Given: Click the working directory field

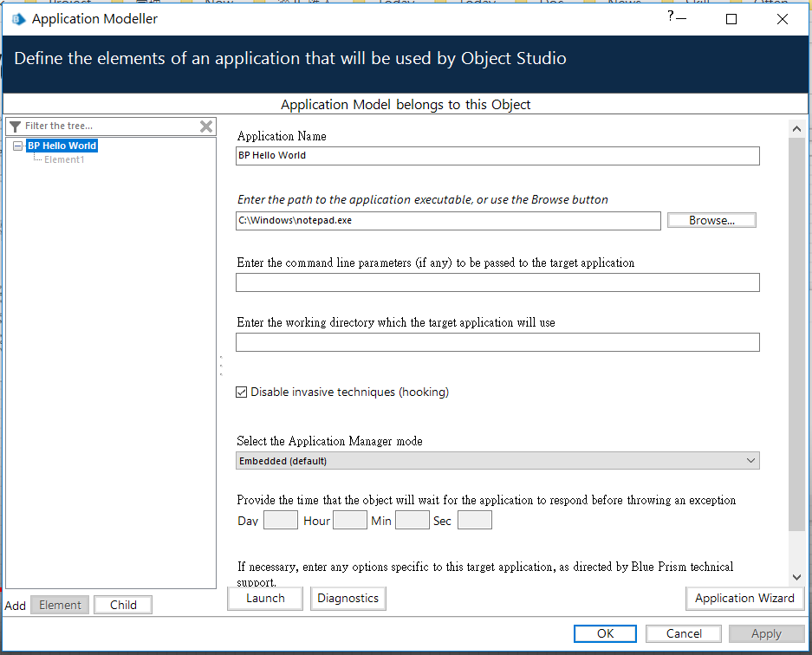Looking at the screenshot, I should (x=497, y=342).
